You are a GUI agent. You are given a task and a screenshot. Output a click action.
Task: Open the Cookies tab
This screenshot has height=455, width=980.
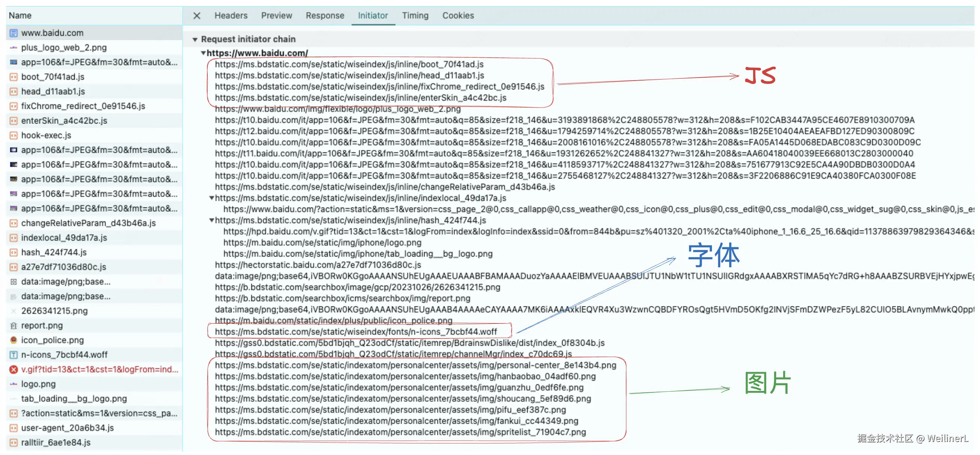tap(458, 16)
